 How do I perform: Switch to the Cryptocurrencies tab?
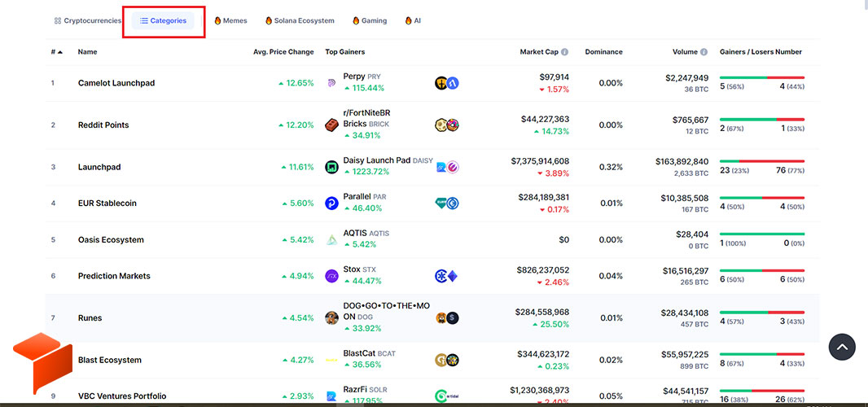pyautogui.click(x=87, y=20)
